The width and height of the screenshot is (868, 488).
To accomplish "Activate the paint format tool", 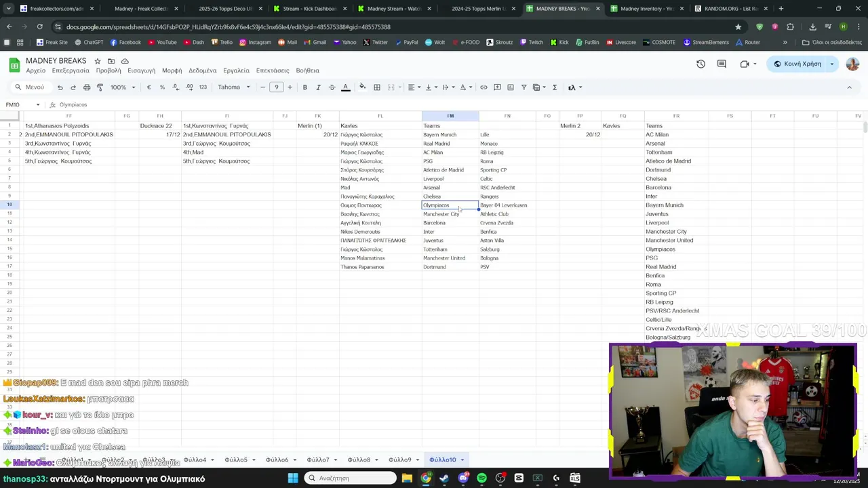I will [100, 87].
